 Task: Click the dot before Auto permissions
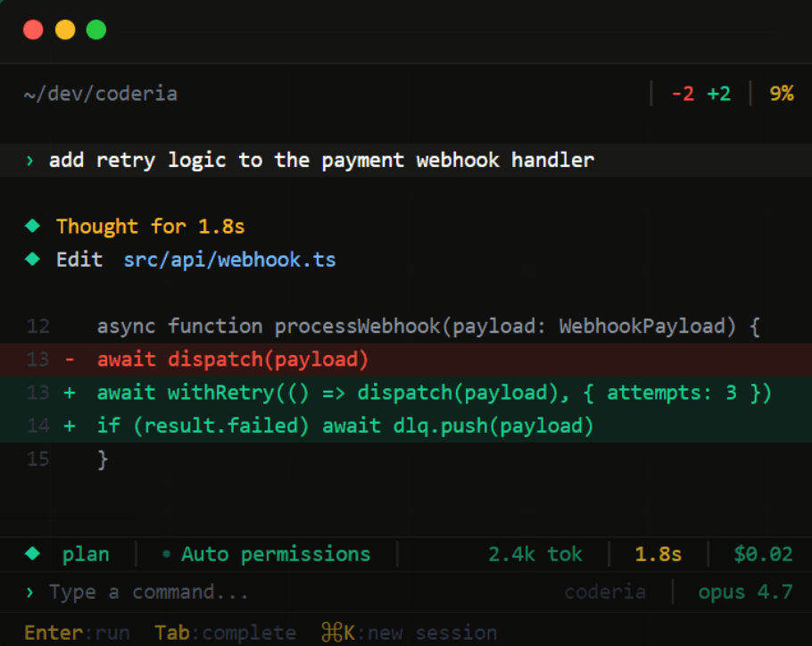click(166, 554)
